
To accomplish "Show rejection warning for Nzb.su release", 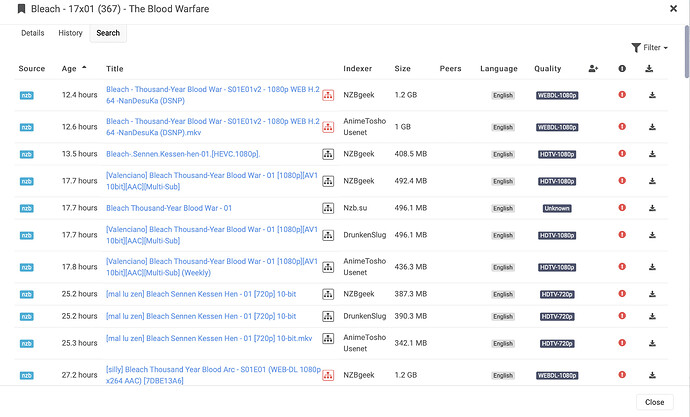I will (x=622, y=208).
